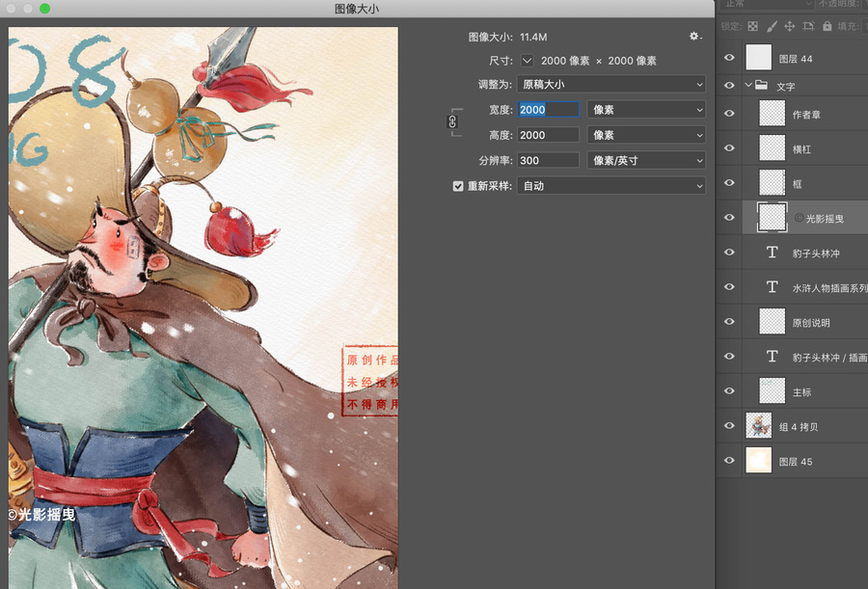Screen dimensions: 868x589
Task: Click the 框 layer thumbnail
Action: point(772,183)
